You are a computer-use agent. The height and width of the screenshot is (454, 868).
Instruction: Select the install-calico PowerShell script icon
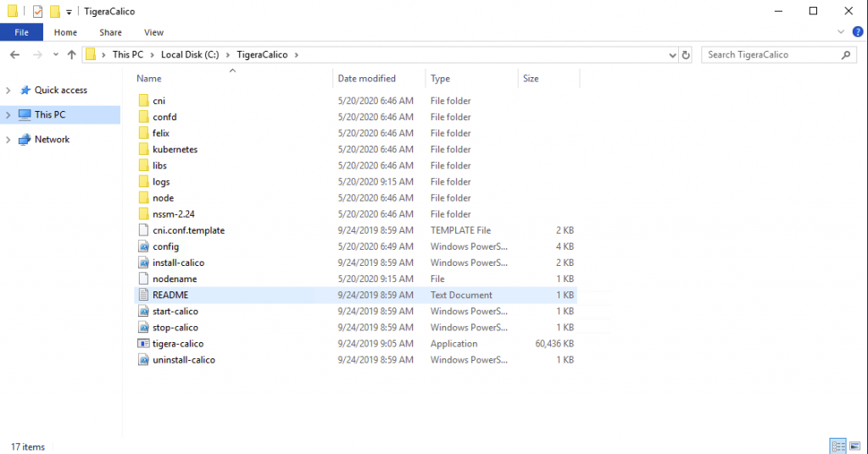143,263
